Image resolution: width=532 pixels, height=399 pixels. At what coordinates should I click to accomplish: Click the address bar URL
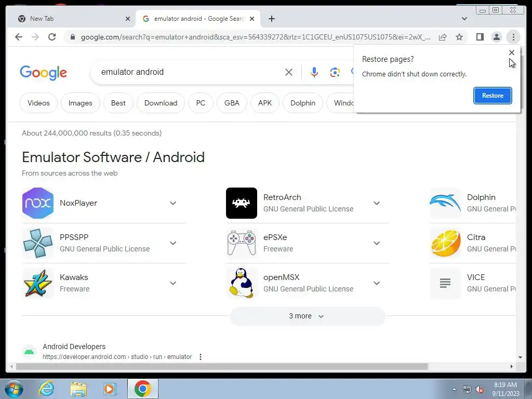(256, 37)
